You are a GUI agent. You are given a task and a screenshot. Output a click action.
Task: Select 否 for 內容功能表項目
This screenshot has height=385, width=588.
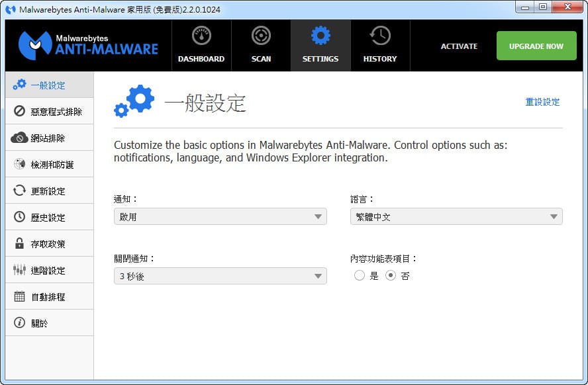coord(391,276)
